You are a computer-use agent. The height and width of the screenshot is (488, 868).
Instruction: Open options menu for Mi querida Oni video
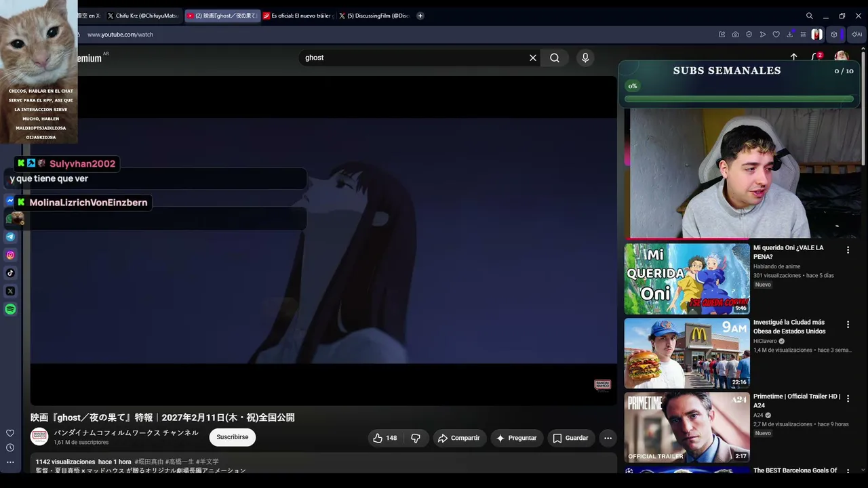click(848, 250)
